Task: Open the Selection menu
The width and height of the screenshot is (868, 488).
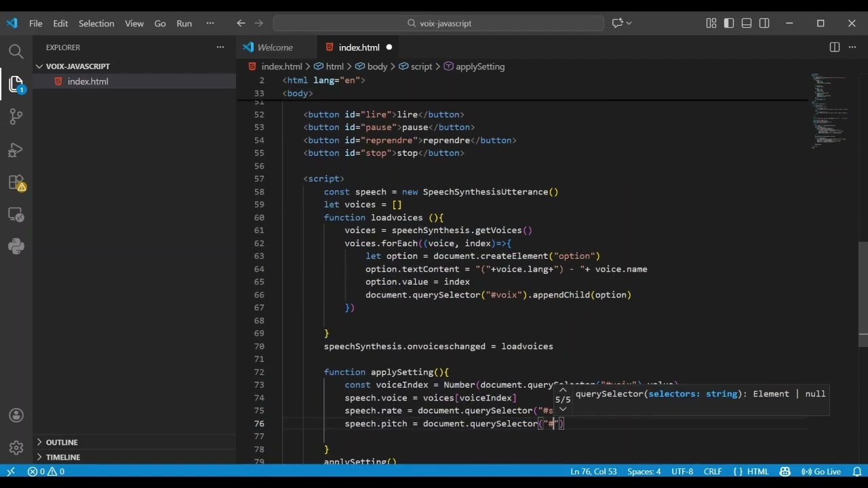Action: pyautogui.click(x=96, y=23)
